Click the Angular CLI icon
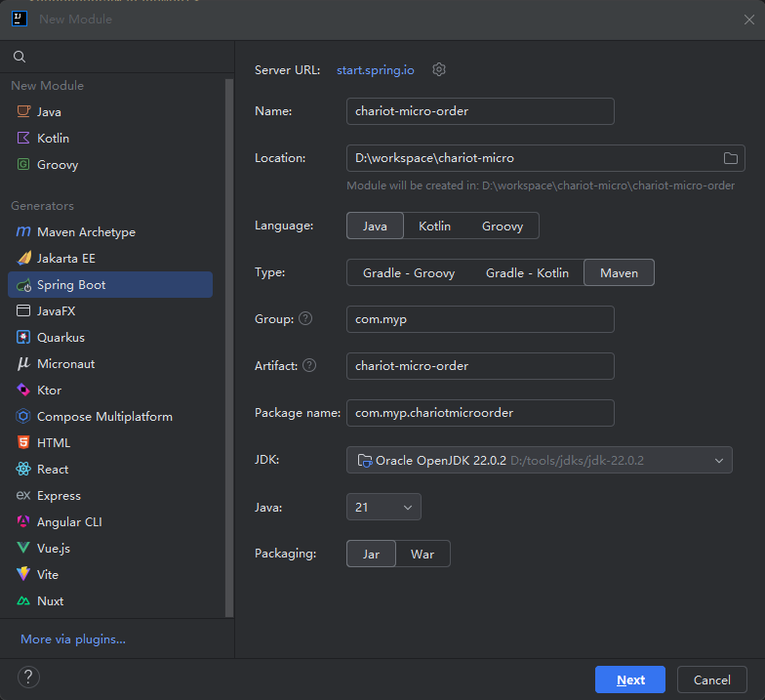Viewport: 765px width, 700px height. tap(23, 521)
